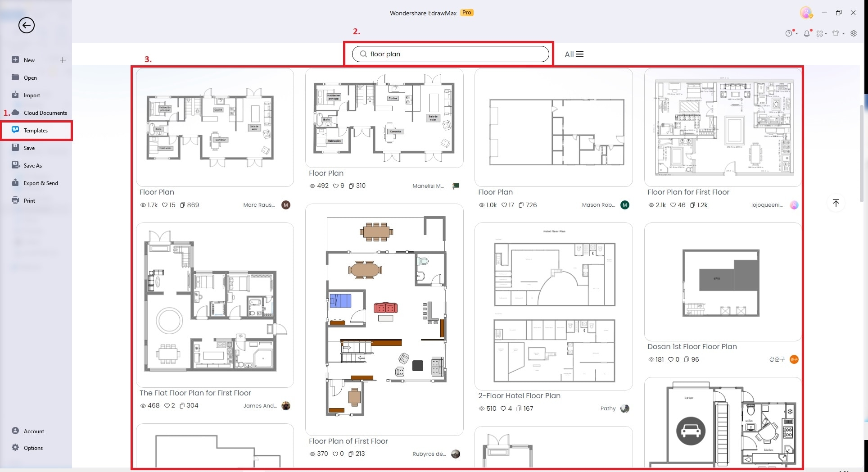Image resolution: width=868 pixels, height=472 pixels.
Task: Click the plus icon next to New
Action: [63, 60]
